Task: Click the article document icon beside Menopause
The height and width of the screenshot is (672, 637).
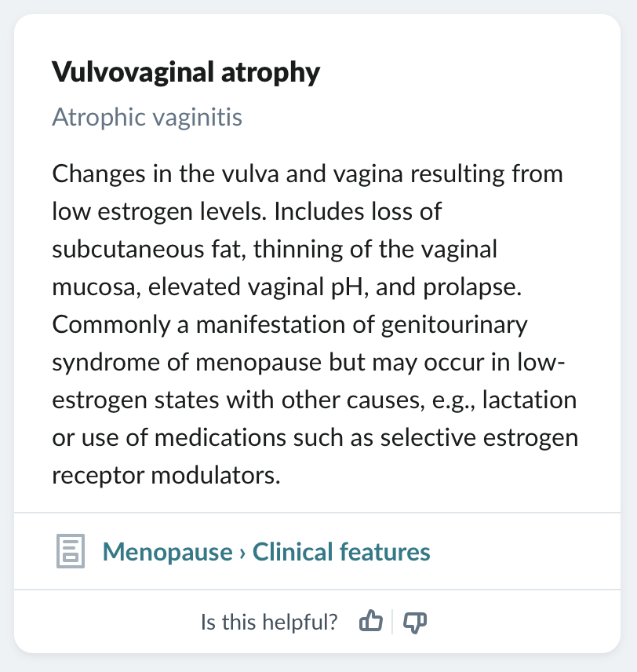Action: (x=71, y=551)
